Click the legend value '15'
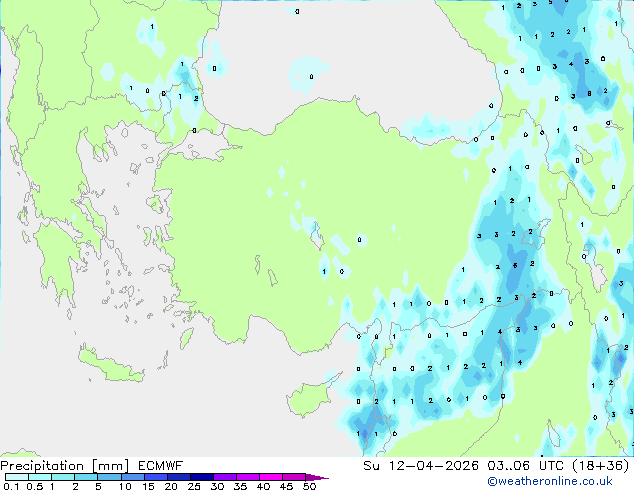This screenshot has width=634, height=490. (x=148, y=486)
